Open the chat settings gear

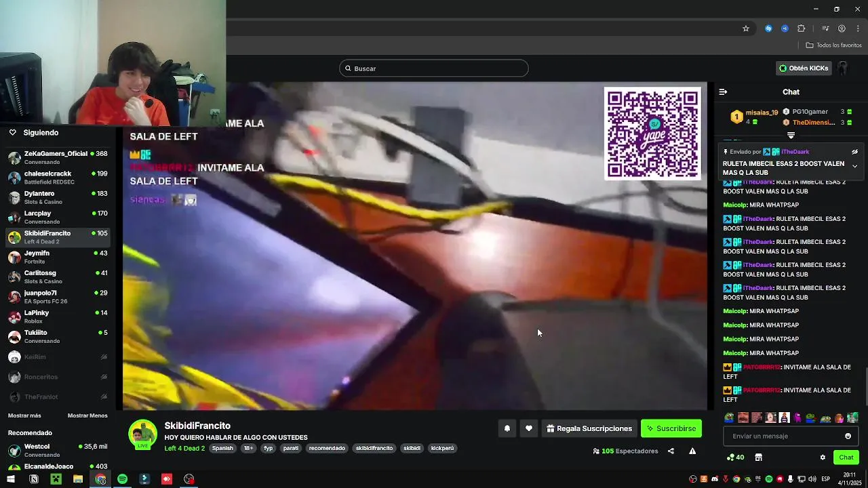point(823,457)
